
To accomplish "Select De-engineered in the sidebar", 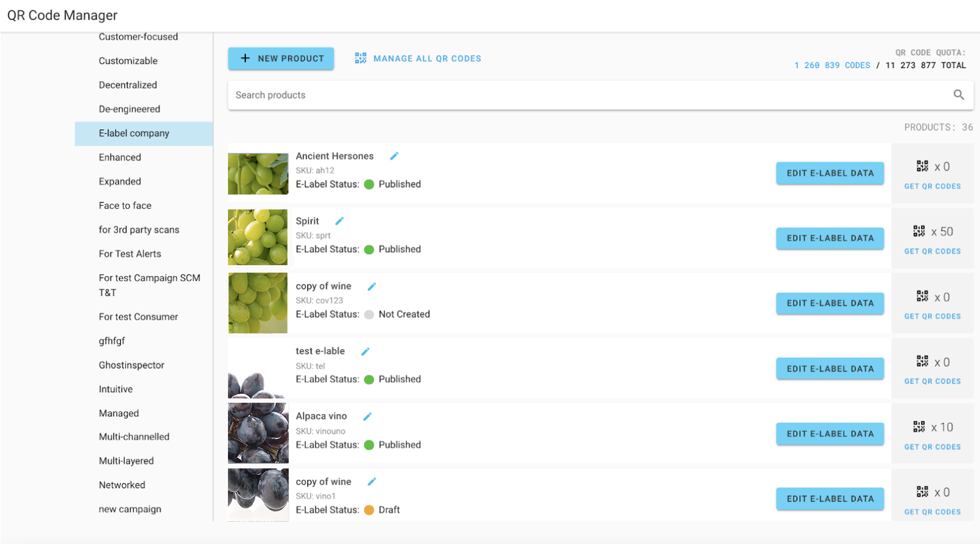I will click(x=129, y=109).
